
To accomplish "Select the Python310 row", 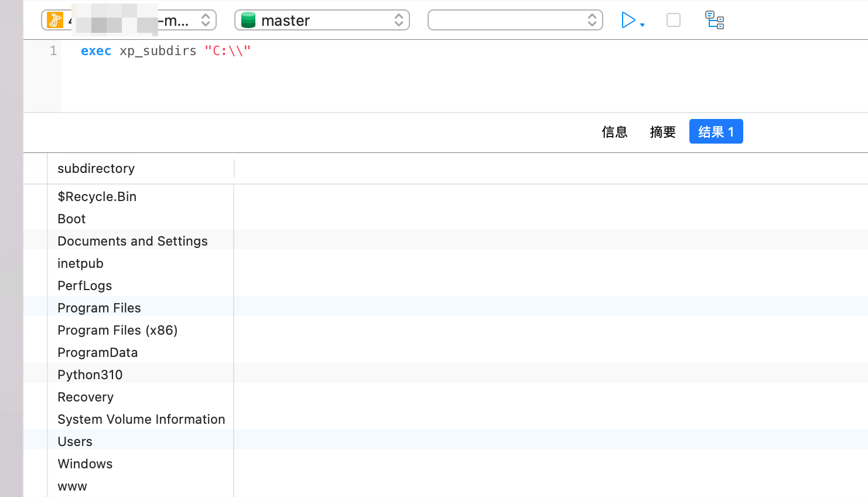I will point(90,375).
